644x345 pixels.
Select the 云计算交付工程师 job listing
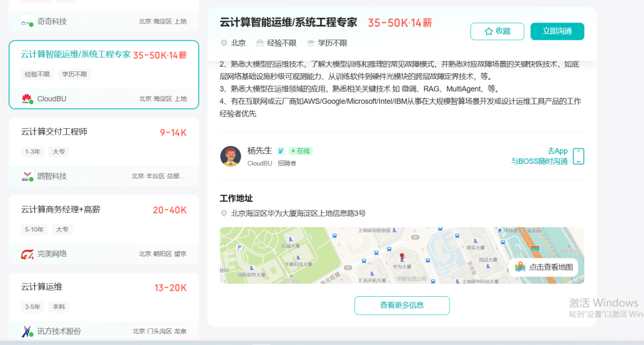pos(54,132)
